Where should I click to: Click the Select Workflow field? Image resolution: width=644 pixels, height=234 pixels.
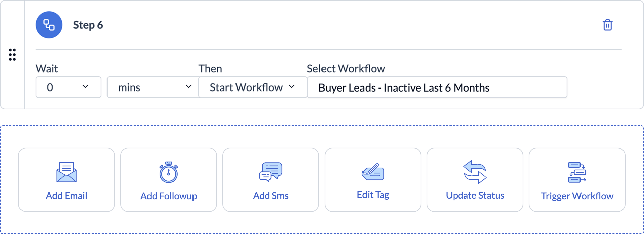click(437, 87)
